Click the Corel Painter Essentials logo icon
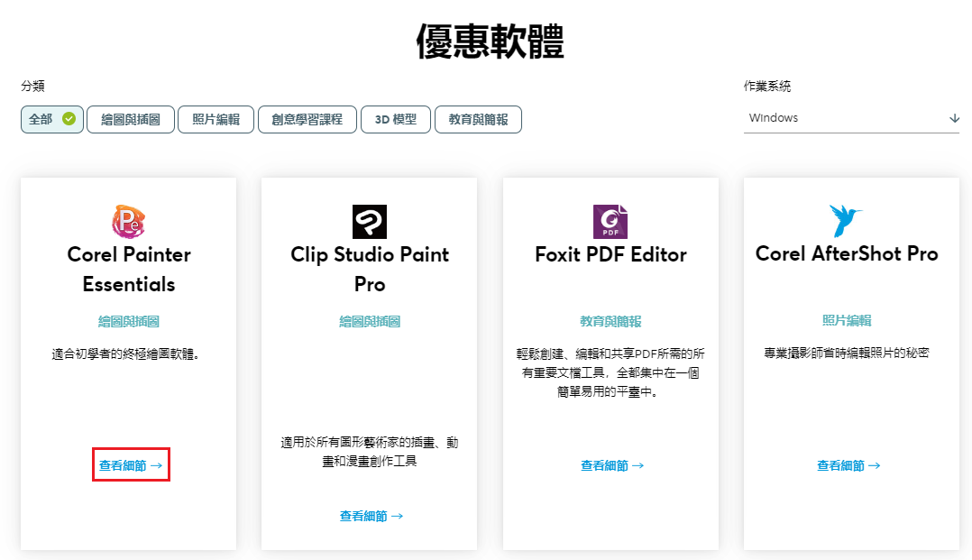Image resolution: width=972 pixels, height=560 pixels. (x=128, y=222)
